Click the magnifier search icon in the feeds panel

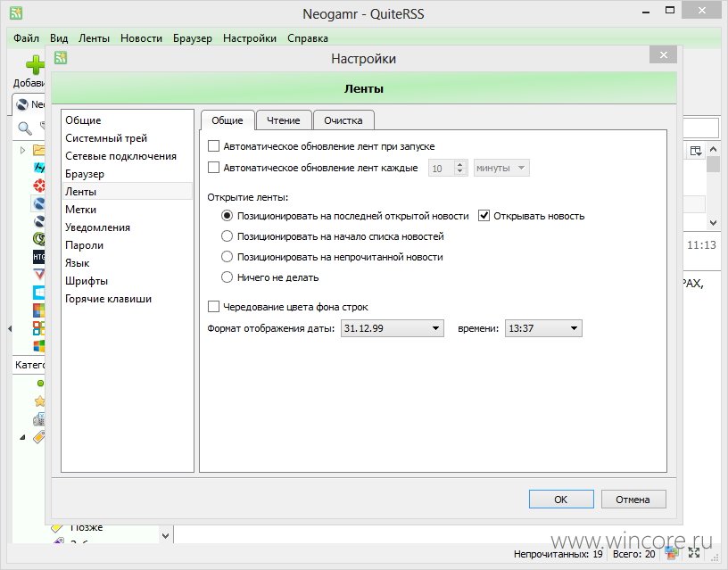[24, 128]
